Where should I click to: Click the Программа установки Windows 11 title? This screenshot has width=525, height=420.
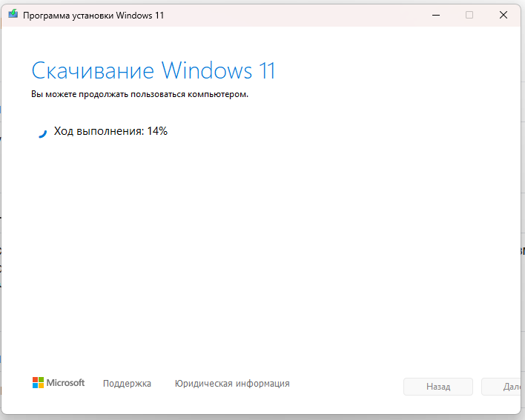pos(93,16)
